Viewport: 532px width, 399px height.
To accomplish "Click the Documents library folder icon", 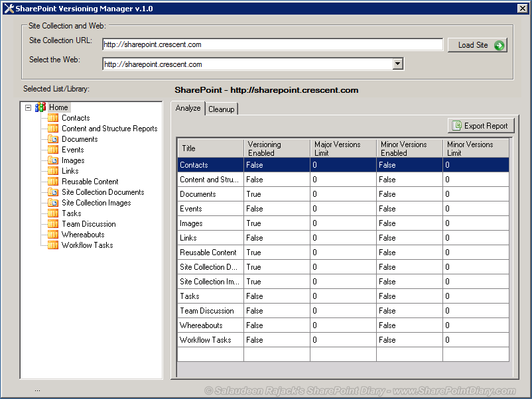I will pyautogui.click(x=53, y=139).
